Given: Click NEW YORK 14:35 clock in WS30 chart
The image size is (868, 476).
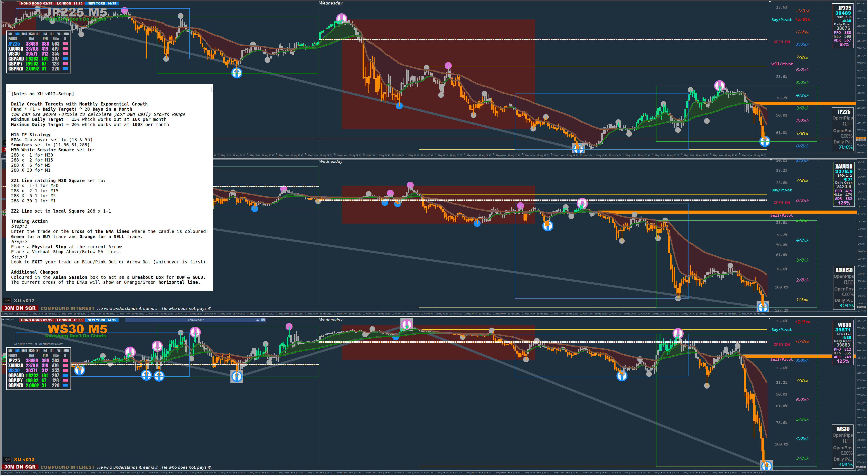Looking at the screenshot, I should coord(101,320).
